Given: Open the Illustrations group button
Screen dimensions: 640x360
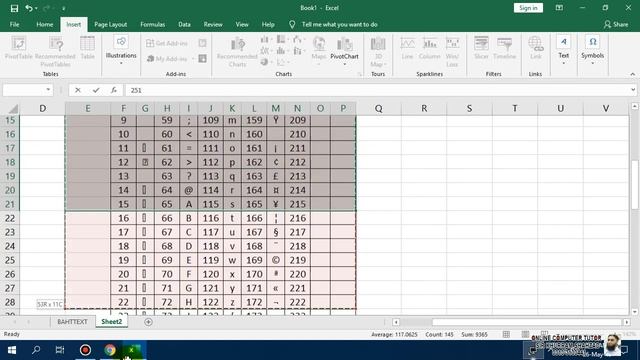Looking at the screenshot, I should pos(121,50).
